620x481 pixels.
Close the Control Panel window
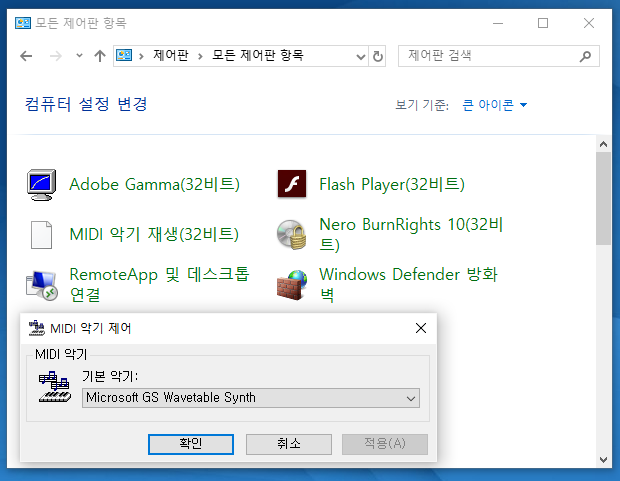pyautogui.click(x=589, y=23)
